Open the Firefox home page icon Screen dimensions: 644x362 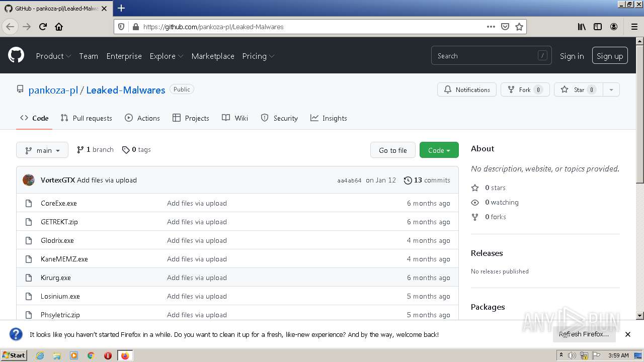[59, 27]
